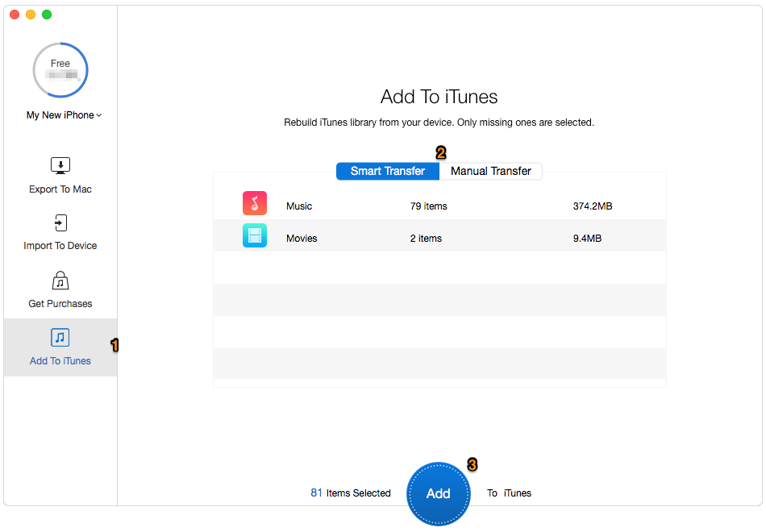Click the 9.4MB size value

pos(587,239)
